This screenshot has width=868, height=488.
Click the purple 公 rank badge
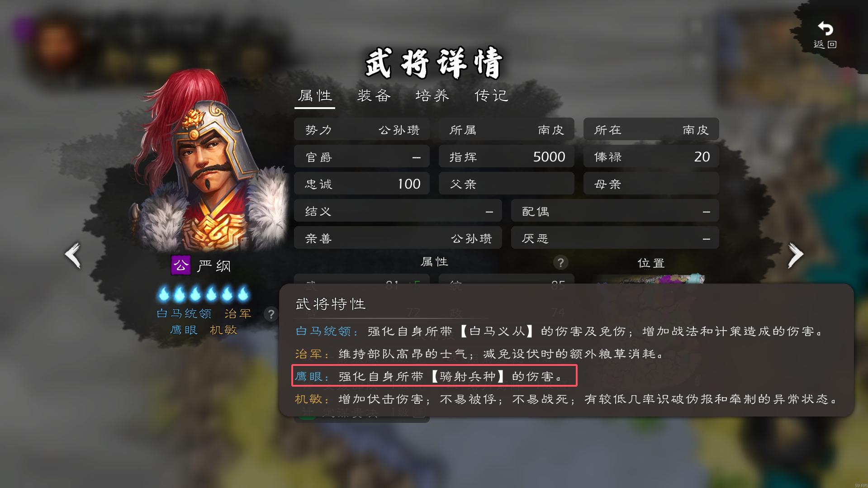click(180, 265)
